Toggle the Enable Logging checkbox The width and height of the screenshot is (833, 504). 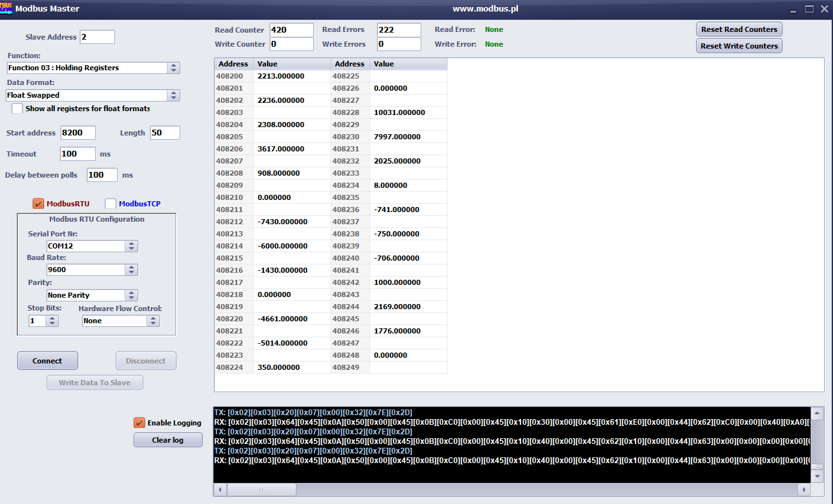coord(139,423)
